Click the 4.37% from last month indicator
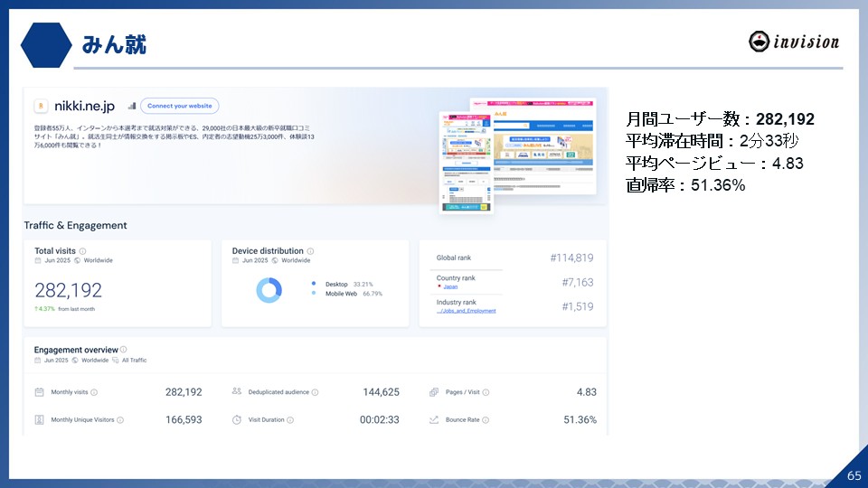This screenshot has width=868, height=488. click(65, 309)
